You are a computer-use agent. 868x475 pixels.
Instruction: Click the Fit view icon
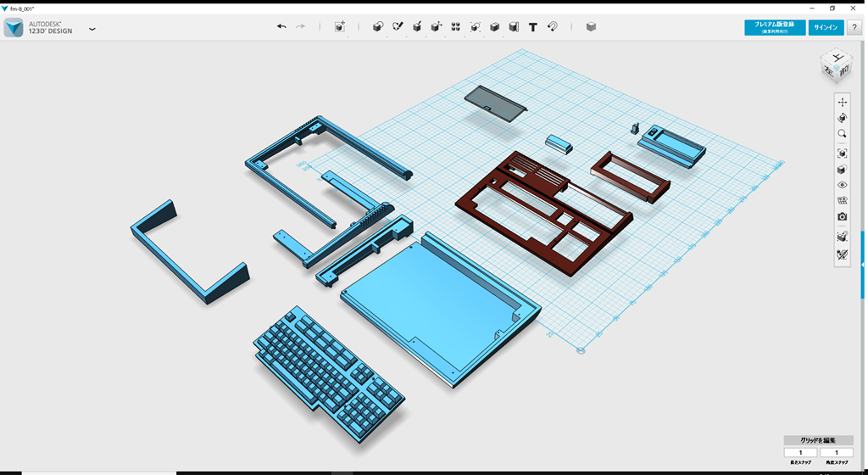click(842, 154)
